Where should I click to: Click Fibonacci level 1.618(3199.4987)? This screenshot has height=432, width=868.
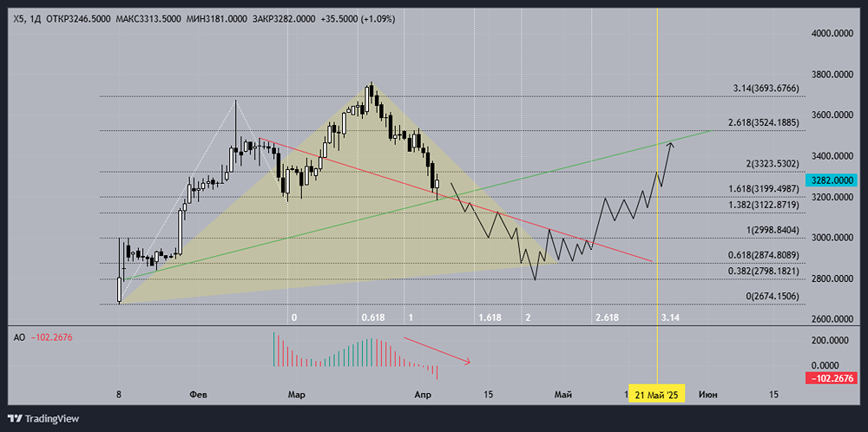coord(762,188)
